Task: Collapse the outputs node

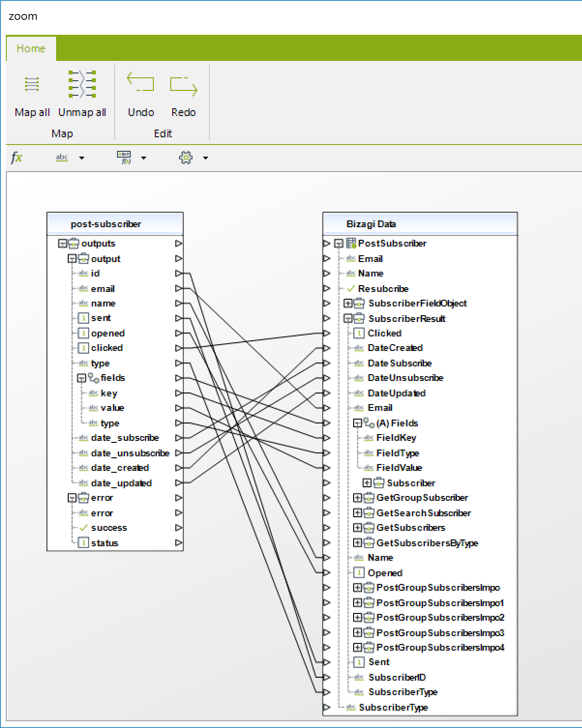Action: point(62,243)
